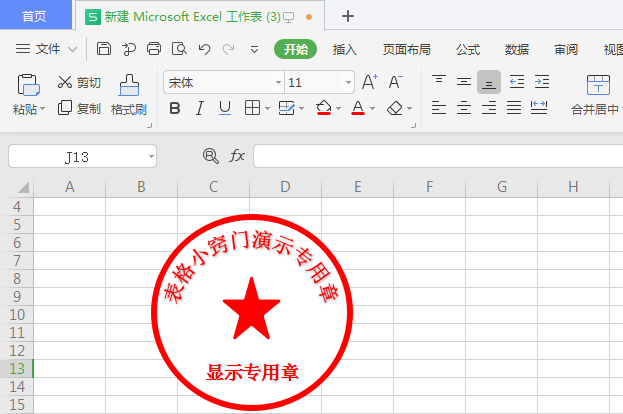Click the Merge and Center (合并居中) icon
This screenshot has width=623, height=414.
pos(598,94)
